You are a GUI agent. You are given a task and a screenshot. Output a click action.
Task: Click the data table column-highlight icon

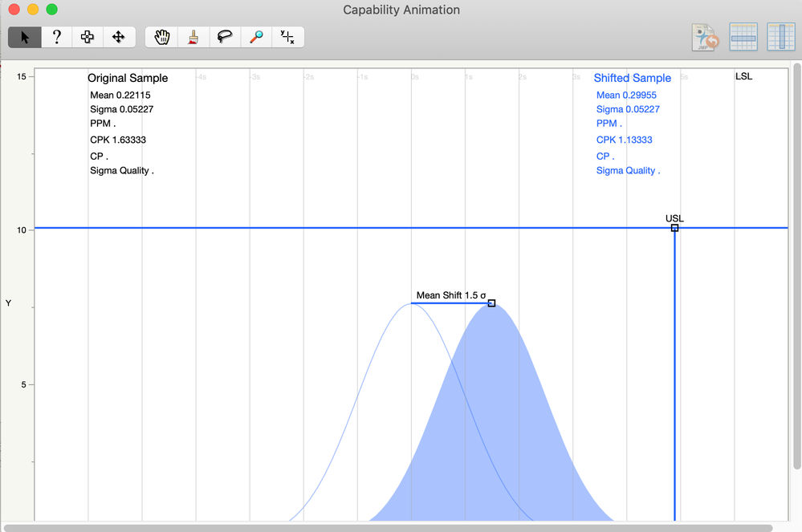781,37
